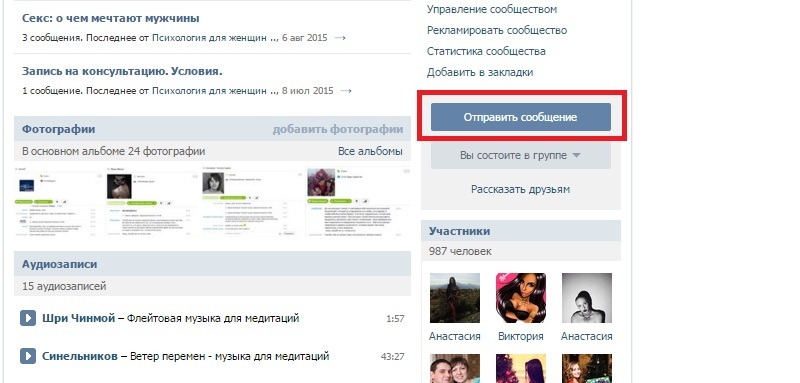Viewport: 800px width, 383px height.
Task: Click Виктория member name
Action: tap(520, 337)
